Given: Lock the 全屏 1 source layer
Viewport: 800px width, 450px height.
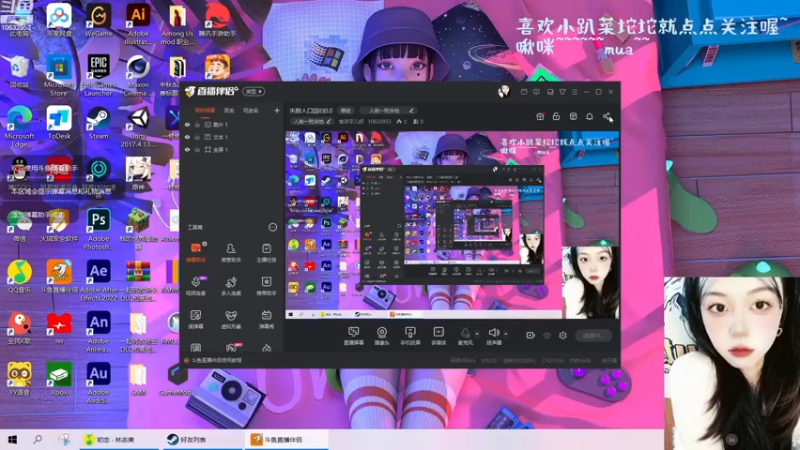Looking at the screenshot, I should tap(197, 149).
